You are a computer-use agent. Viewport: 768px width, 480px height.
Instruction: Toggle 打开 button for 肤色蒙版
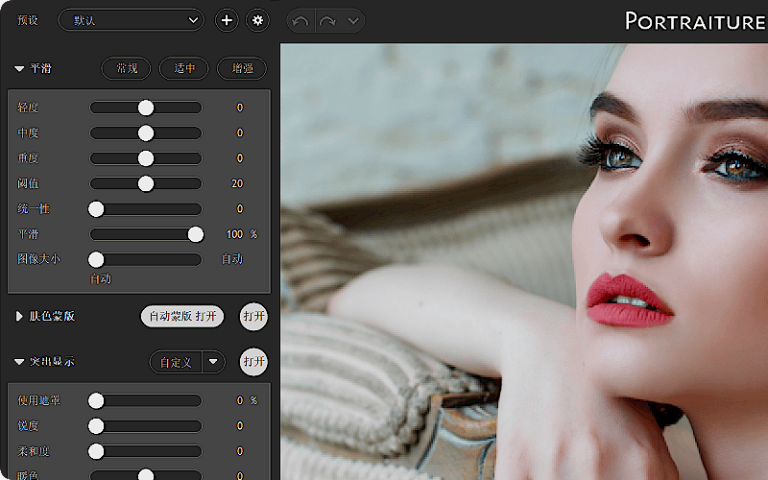(254, 316)
